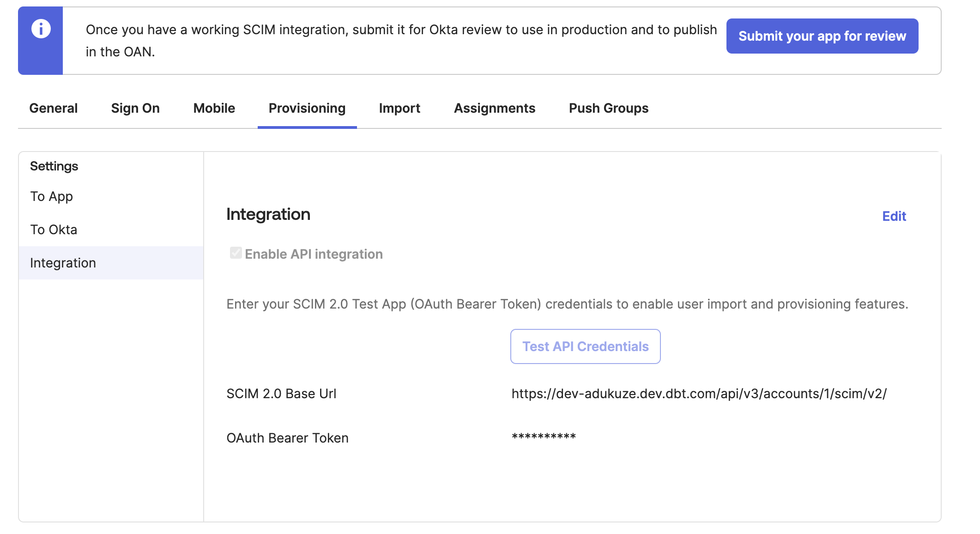Switch to the General tab
Viewport: 980px width, 534px height.
pos(53,108)
